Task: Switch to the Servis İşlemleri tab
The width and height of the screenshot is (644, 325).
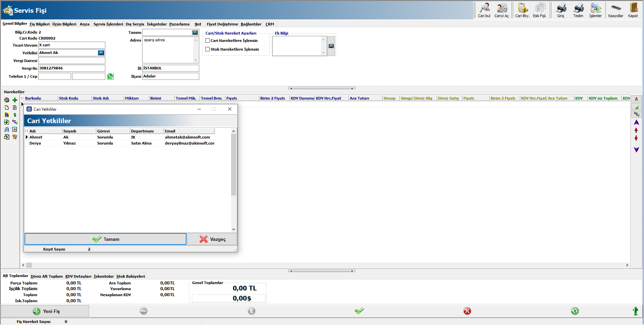Action: [x=108, y=24]
